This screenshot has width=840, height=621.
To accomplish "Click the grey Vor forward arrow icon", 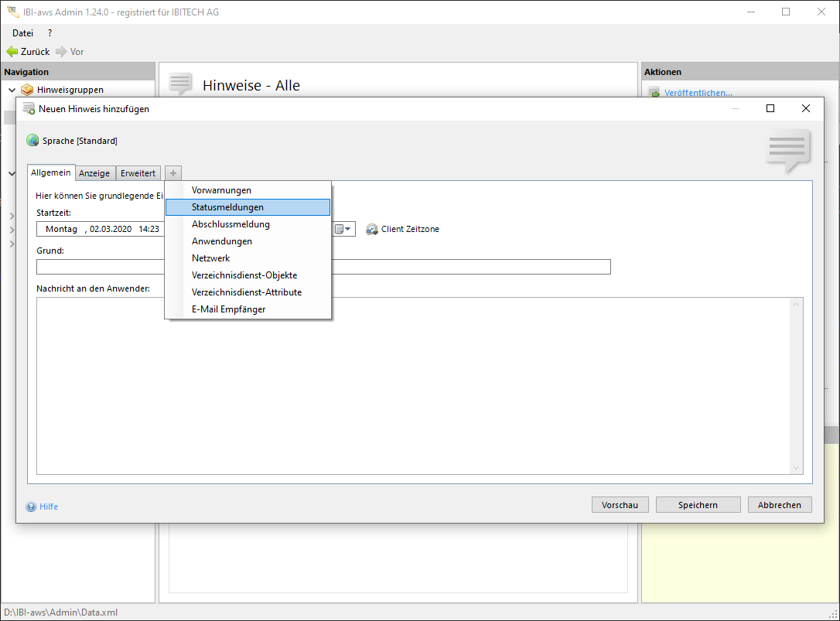I will click(61, 52).
